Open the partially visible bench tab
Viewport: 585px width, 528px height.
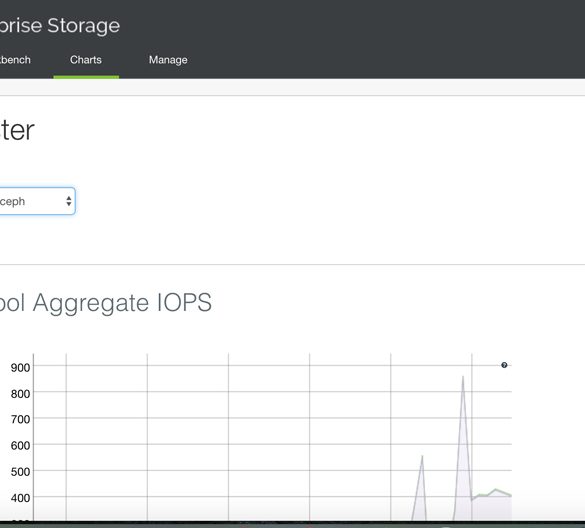tap(15, 60)
